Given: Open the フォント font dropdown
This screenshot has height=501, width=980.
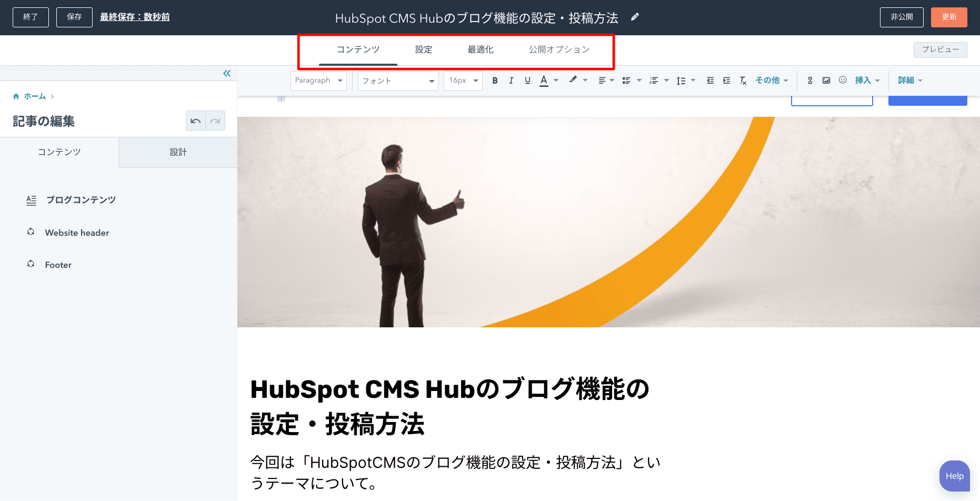Looking at the screenshot, I should (x=398, y=81).
